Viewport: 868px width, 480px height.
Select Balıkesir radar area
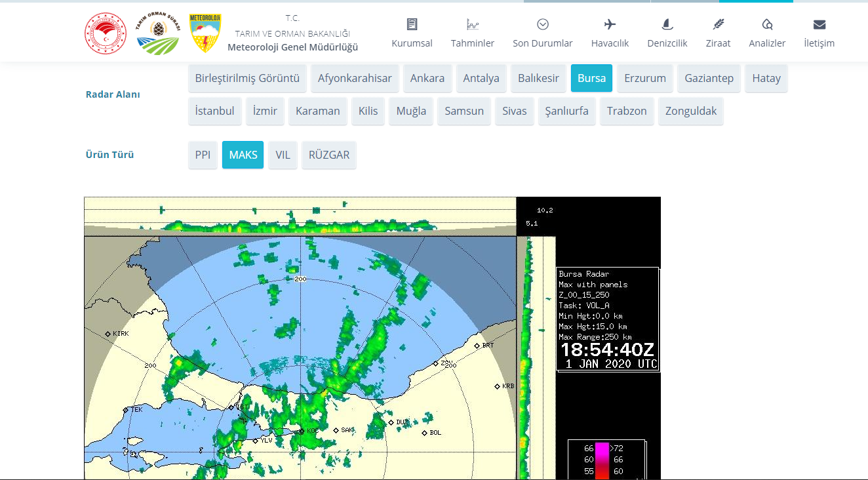(539, 78)
